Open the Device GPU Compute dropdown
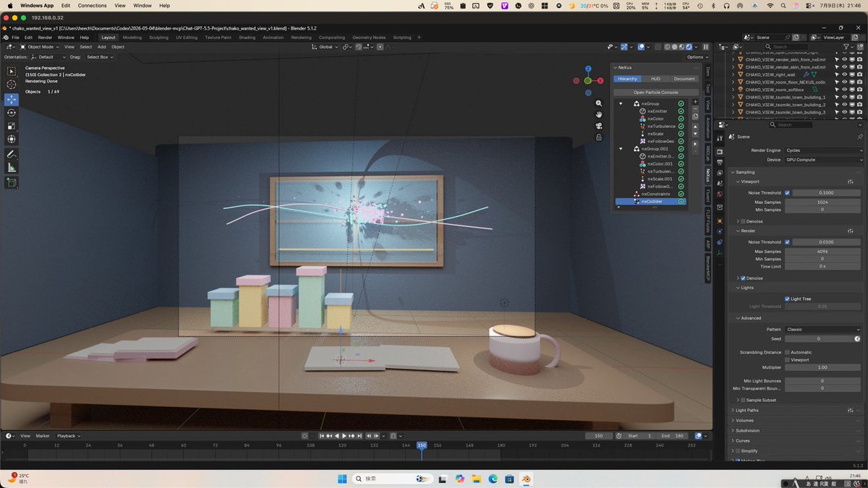Viewport: 868px width, 488px height. click(824, 160)
